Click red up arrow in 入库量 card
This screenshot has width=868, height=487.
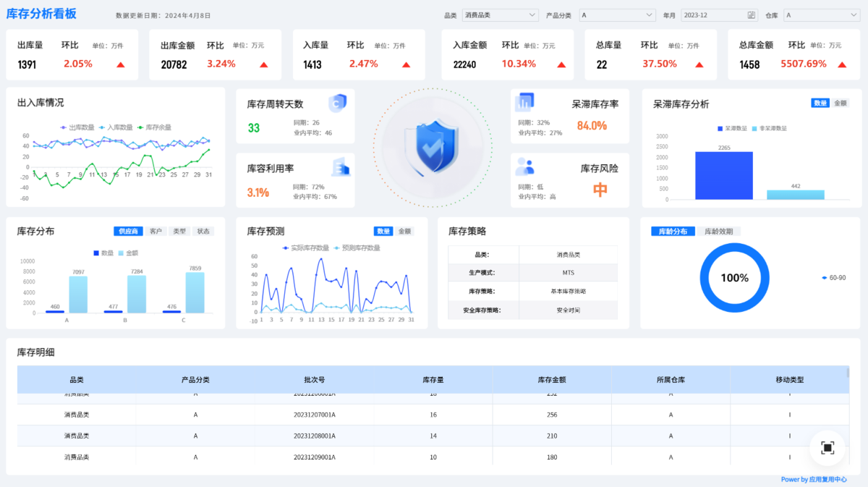pyautogui.click(x=407, y=64)
